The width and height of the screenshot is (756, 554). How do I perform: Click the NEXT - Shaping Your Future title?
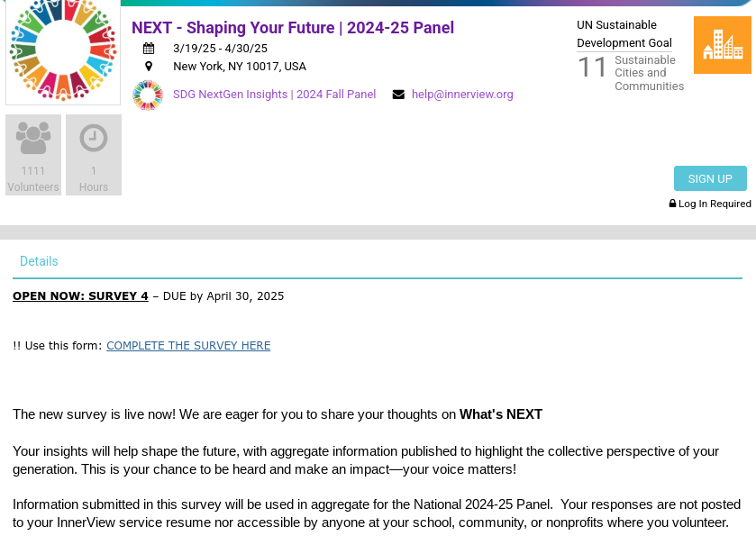point(293,28)
